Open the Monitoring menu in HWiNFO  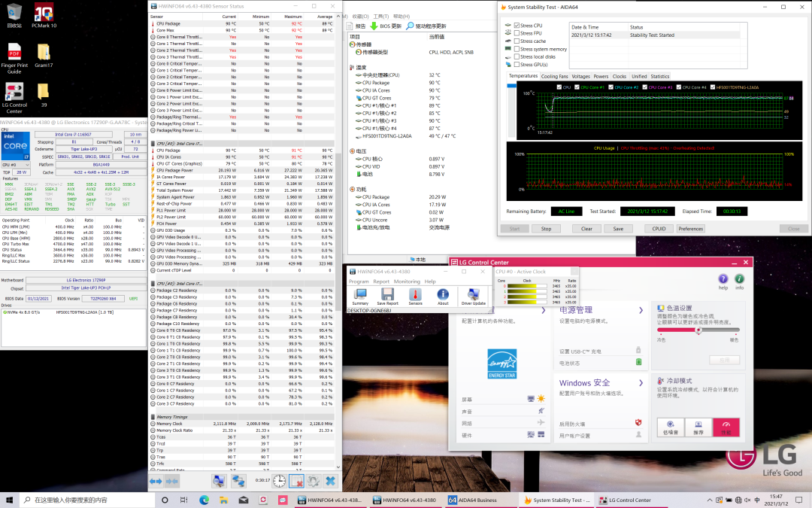click(407, 281)
